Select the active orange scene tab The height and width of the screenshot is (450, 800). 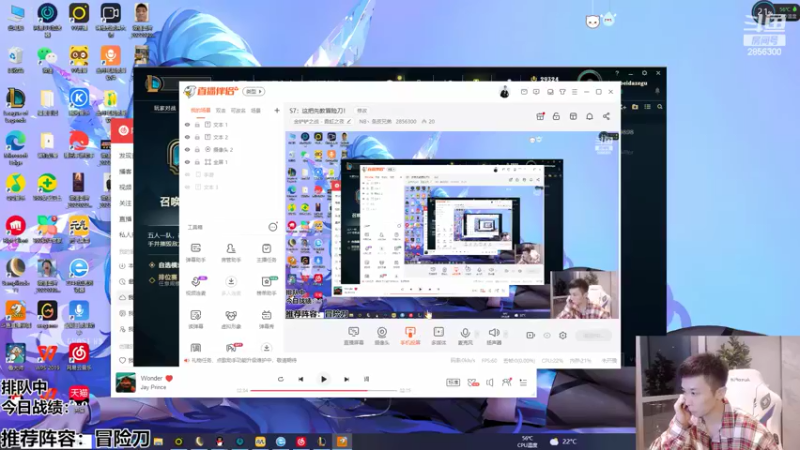click(200, 110)
